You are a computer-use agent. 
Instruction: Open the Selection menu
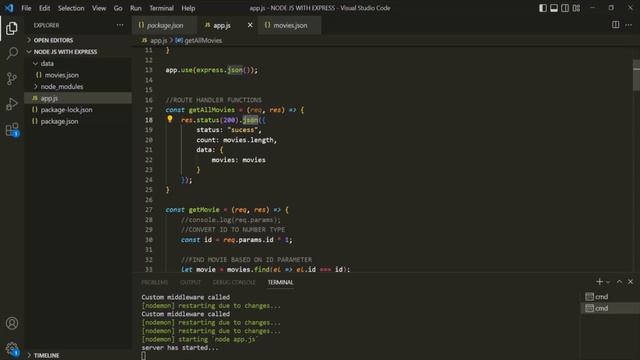(x=71, y=8)
